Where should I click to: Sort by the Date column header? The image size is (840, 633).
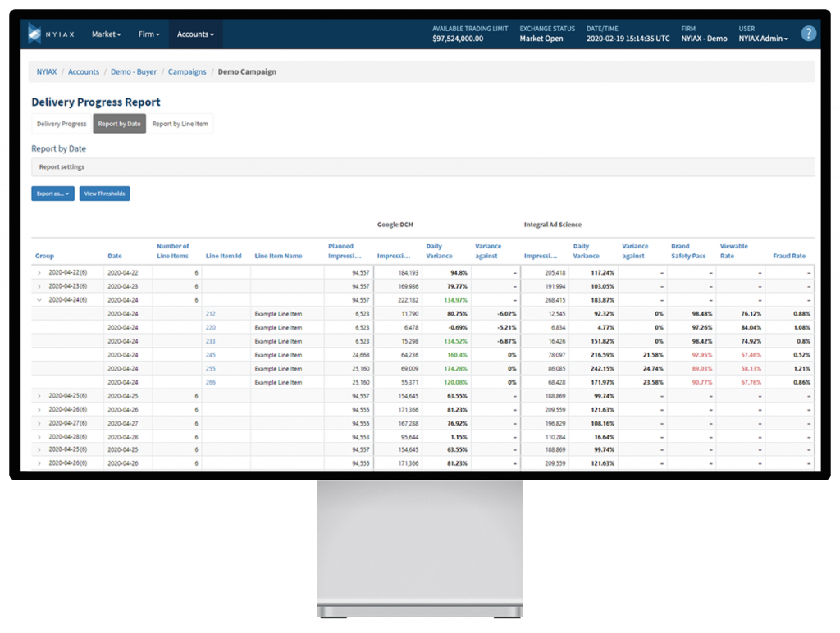point(115,256)
